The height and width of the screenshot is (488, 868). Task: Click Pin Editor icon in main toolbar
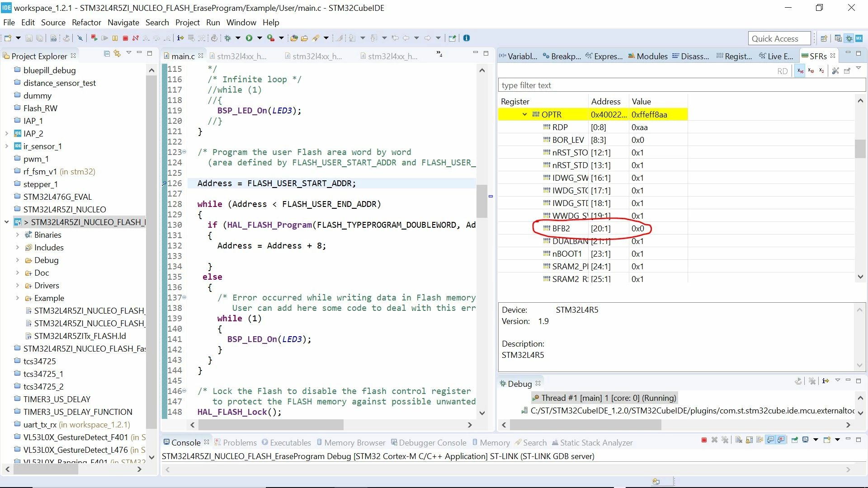pyautogui.click(x=452, y=38)
